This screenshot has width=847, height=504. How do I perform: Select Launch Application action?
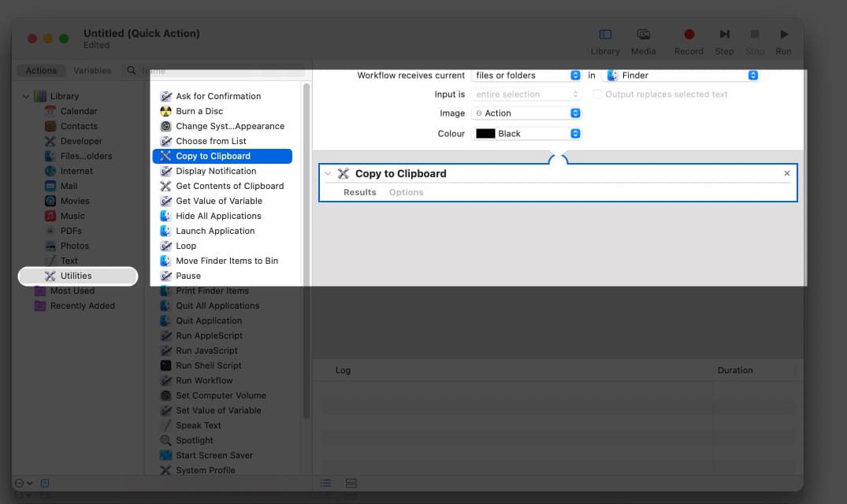215,231
